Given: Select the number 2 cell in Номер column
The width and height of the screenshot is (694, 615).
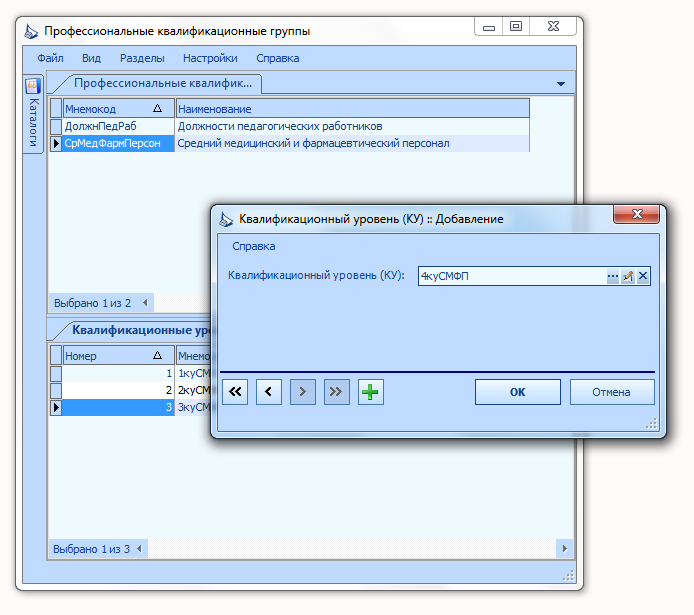Looking at the screenshot, I should click(119, 390).
